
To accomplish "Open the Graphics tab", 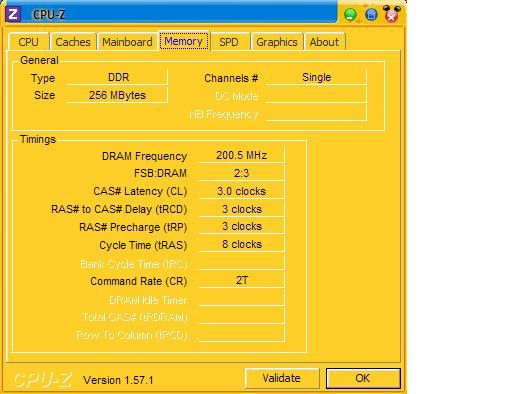I will (277, 42).
